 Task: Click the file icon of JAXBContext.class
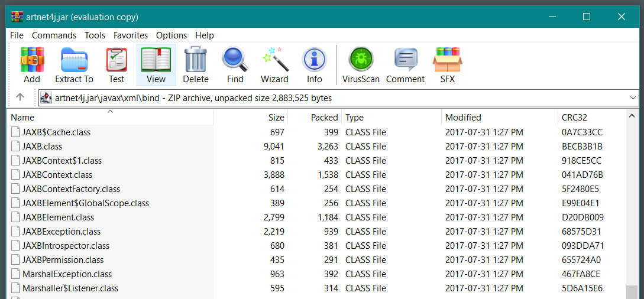pyautogui.click(x=15, y=175)
